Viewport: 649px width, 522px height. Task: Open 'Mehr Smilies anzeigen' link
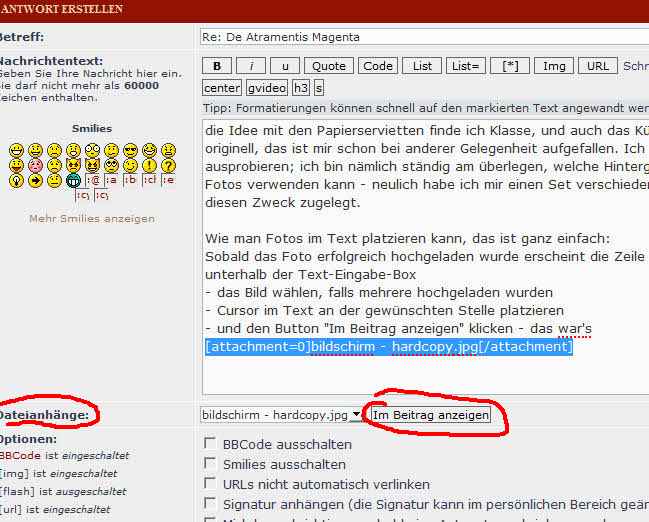tap(92, 218)
